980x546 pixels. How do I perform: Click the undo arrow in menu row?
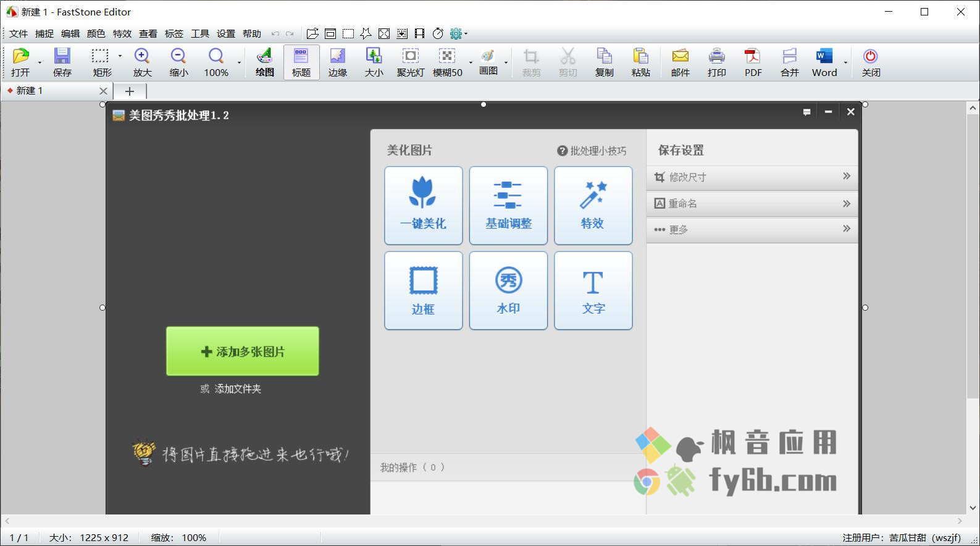pos(275,33)
